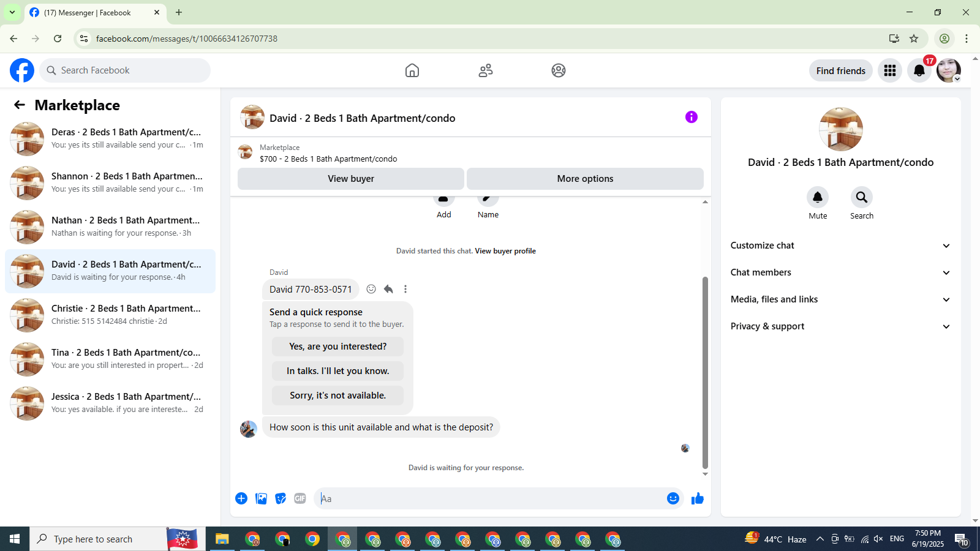Send quick reply 'Yes, are you interested?'

(x=337, y=347)
